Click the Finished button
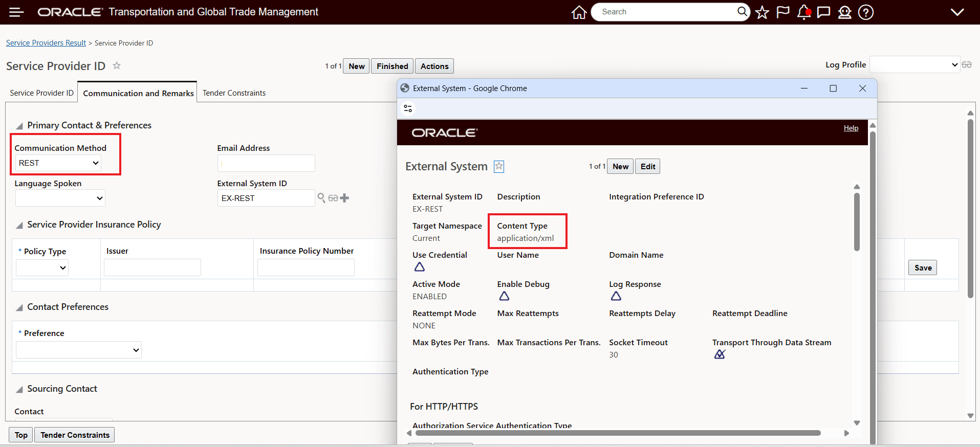 click(x=392, y=66)
